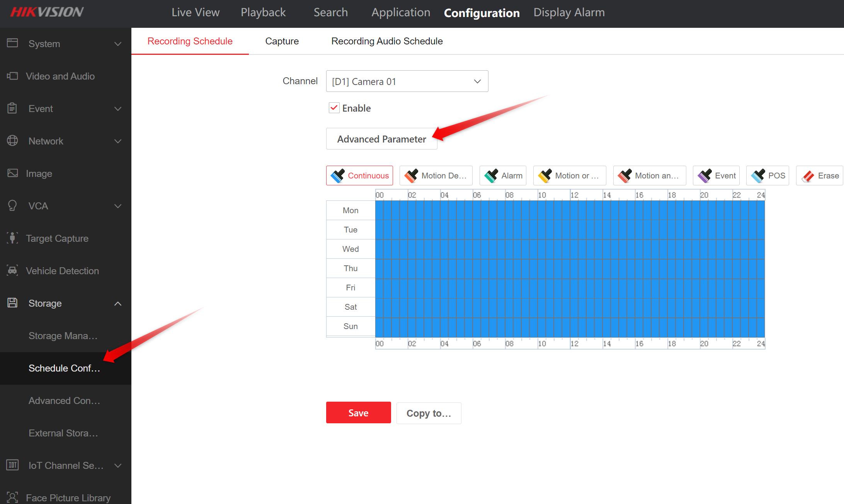This screenshot has height=504, width=844.
Task: Open the Display Alarm page
Action: 569,12
